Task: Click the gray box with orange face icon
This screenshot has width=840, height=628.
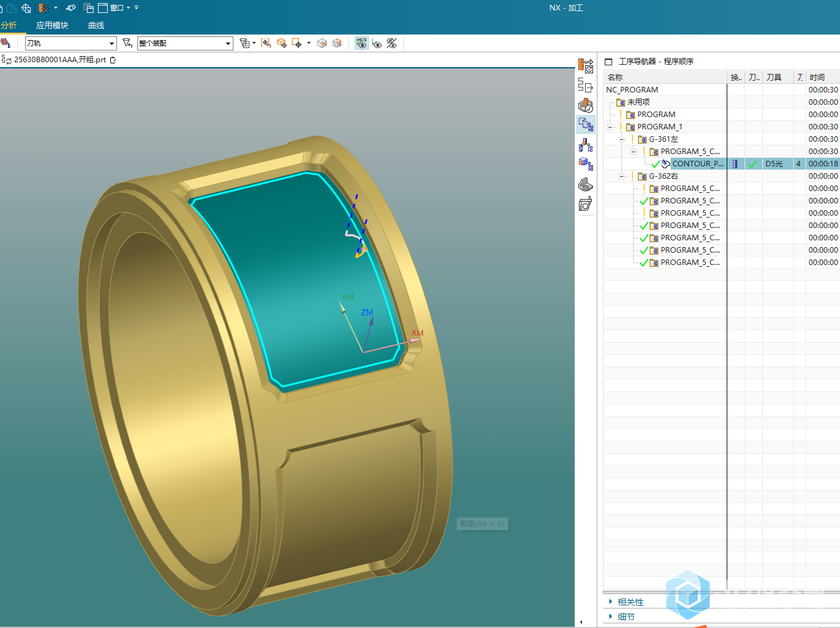Action: [321, 43]
